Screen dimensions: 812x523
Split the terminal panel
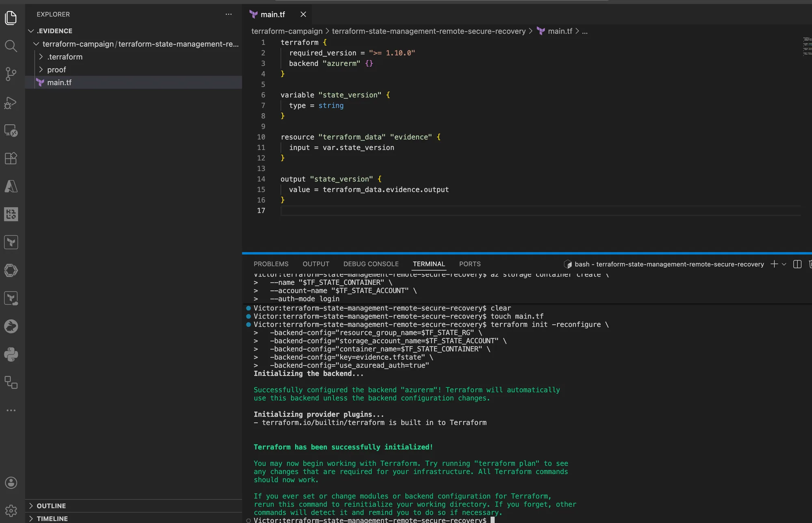(x=797, y=264)
